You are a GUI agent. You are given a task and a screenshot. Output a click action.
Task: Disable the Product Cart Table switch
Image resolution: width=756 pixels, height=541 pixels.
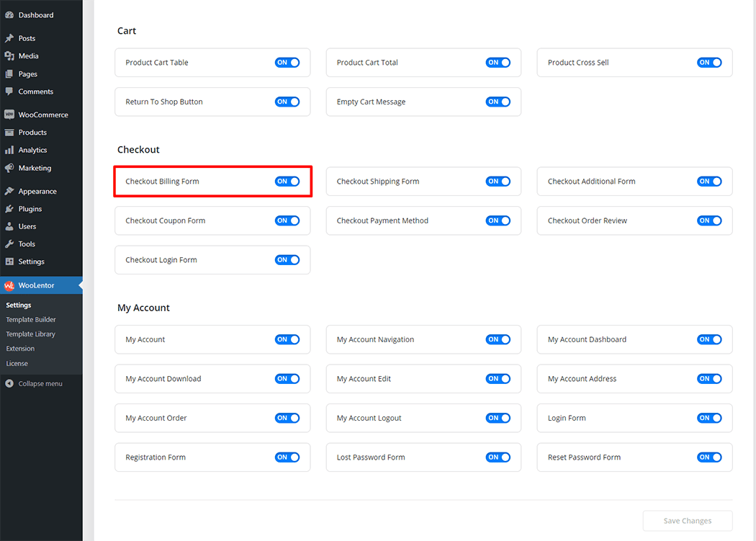(287, 63)
